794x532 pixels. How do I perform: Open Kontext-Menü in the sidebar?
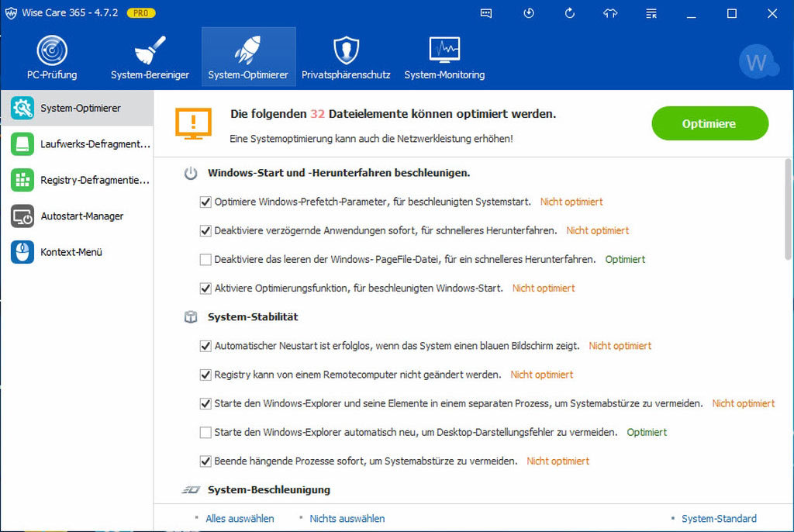[x=77, y=252]
